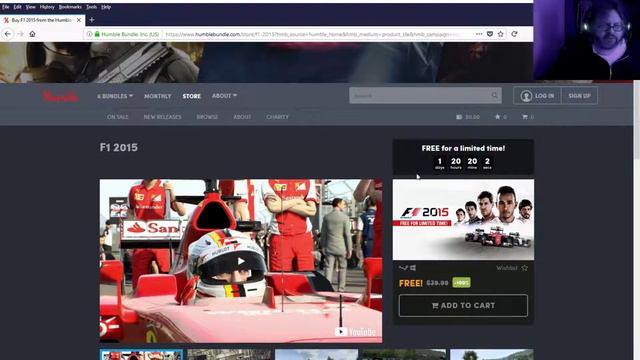Go to New Releases in store subnav

click(162, 117)
